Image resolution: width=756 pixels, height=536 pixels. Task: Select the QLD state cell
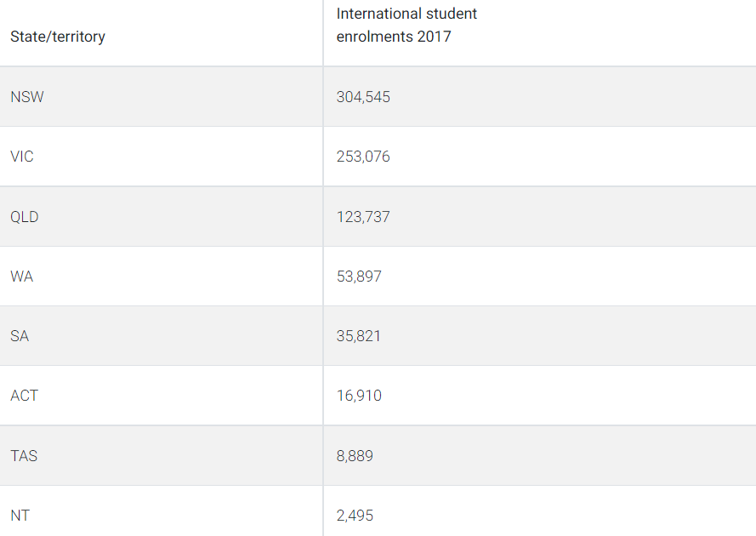point(25,217)
